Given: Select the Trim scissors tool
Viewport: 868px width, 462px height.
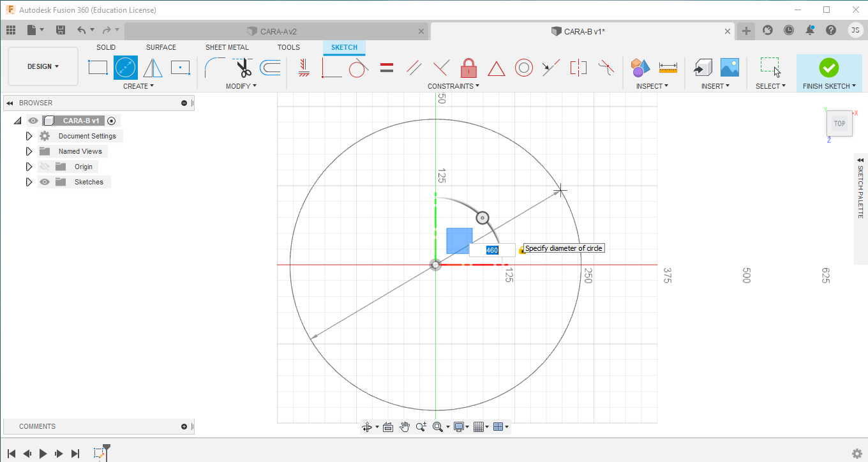Looking at the screenshot, I should (243, 67).
